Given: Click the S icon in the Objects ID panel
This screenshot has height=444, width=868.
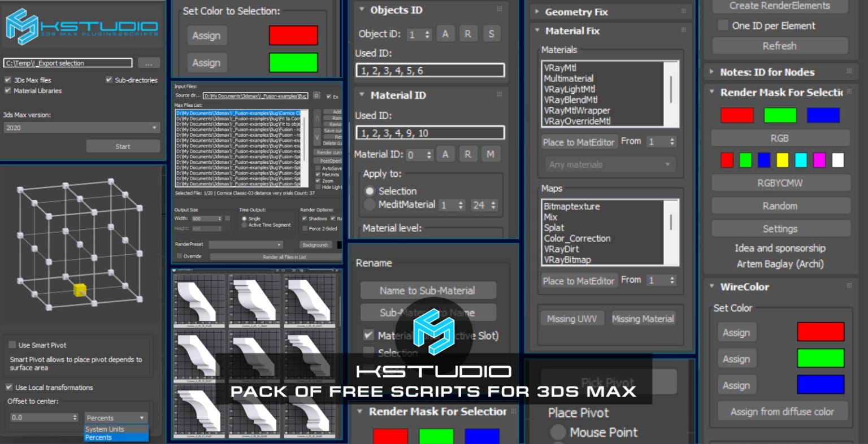Looking at the screenshot, I should coord(491,34).
